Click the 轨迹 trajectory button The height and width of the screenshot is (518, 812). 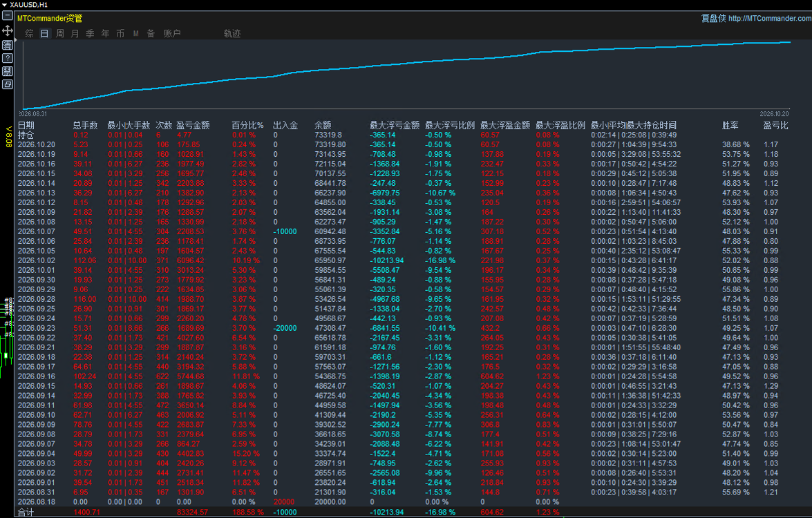click(232, 34)
